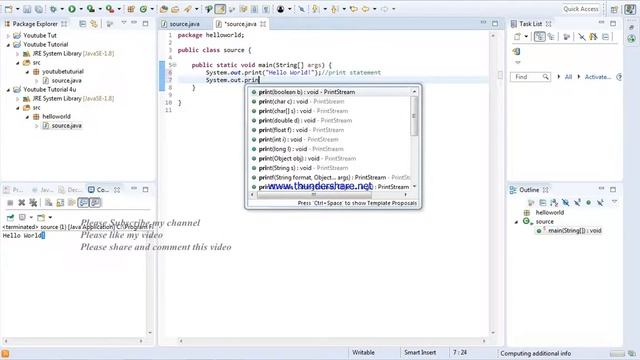The image size is (640, 360).
Task: Click the Debug (gear/bug) toolbar icon
Action: click(x=53, y=9)
